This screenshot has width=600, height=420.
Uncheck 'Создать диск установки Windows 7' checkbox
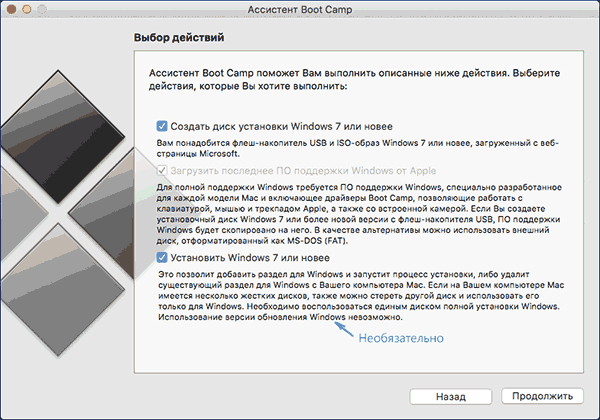pyautogui.click(x=162, y=127)
